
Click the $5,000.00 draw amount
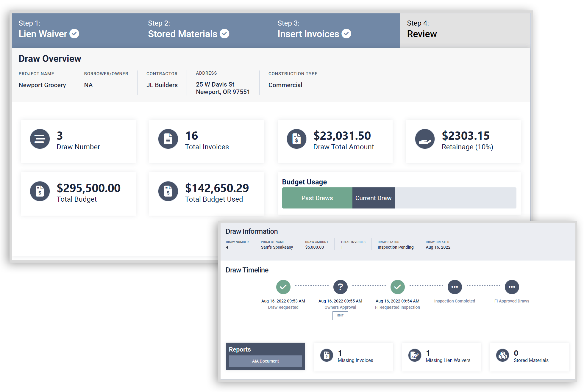pos(315,247)
